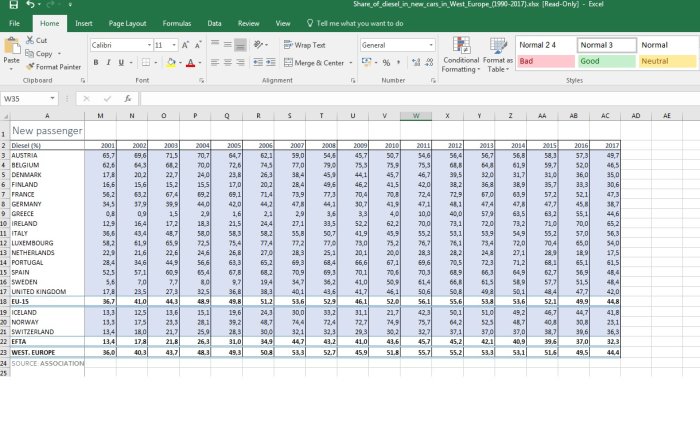Screen dimensions: 700x423
Task: Open Clipboard pane launcher
Action: tap(83, 81)
